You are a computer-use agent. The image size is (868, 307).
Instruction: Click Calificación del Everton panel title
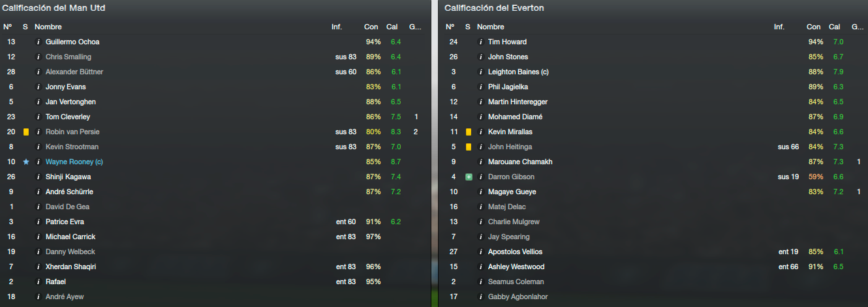click(494, 8)
